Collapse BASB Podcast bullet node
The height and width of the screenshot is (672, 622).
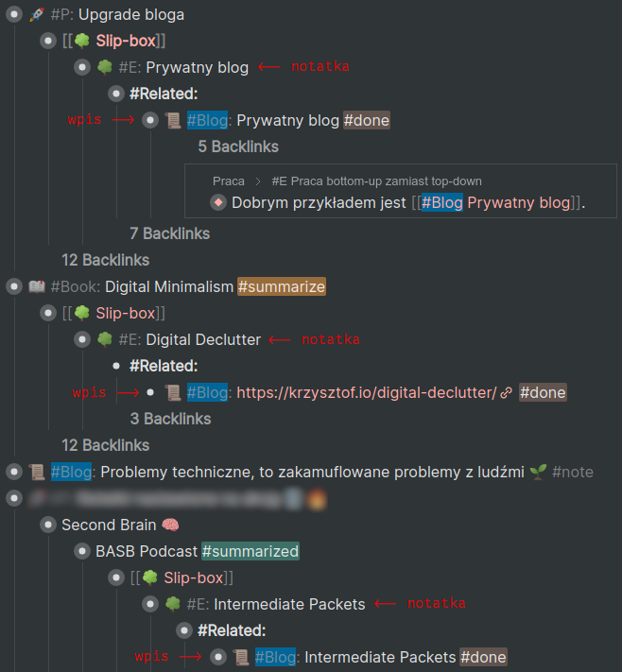(x=82, y=551)
